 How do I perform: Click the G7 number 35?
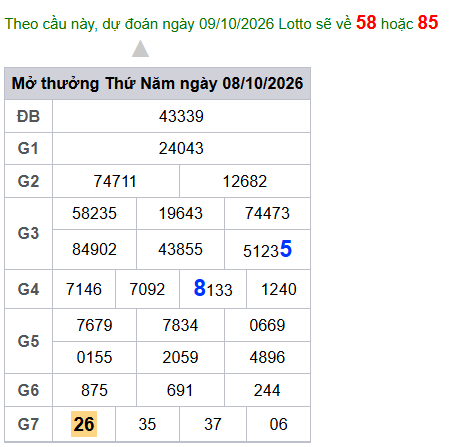[147, 424]
